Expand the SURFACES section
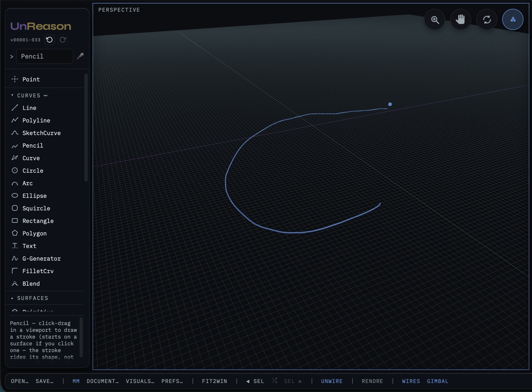 point(12,298)
